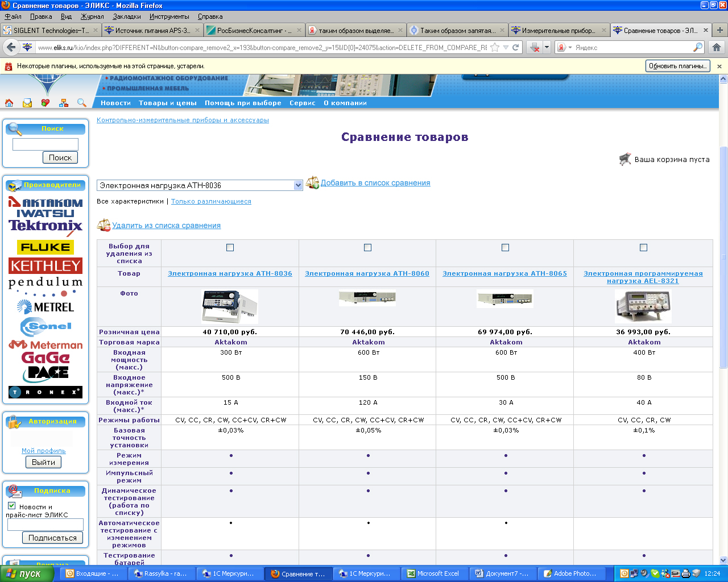Click the bookmark star in address bar
Image resolution: width=728 pixels, height=582 pixels.
click(495, 48)
